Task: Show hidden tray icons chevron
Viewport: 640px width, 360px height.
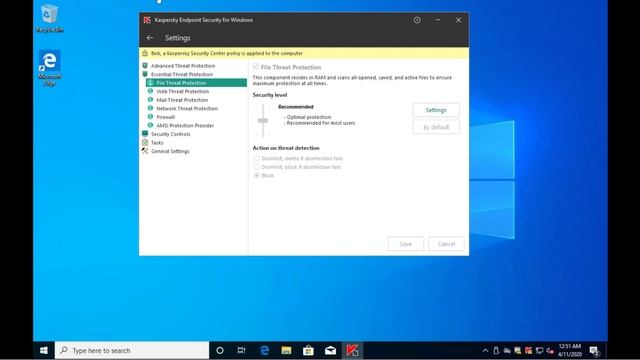Action: click(485, 351)
